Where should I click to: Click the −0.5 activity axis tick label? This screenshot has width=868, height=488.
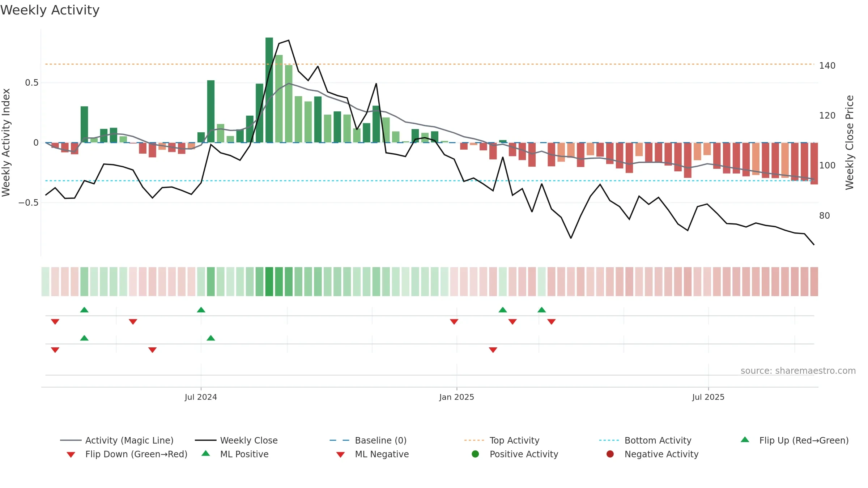(29, 203)
